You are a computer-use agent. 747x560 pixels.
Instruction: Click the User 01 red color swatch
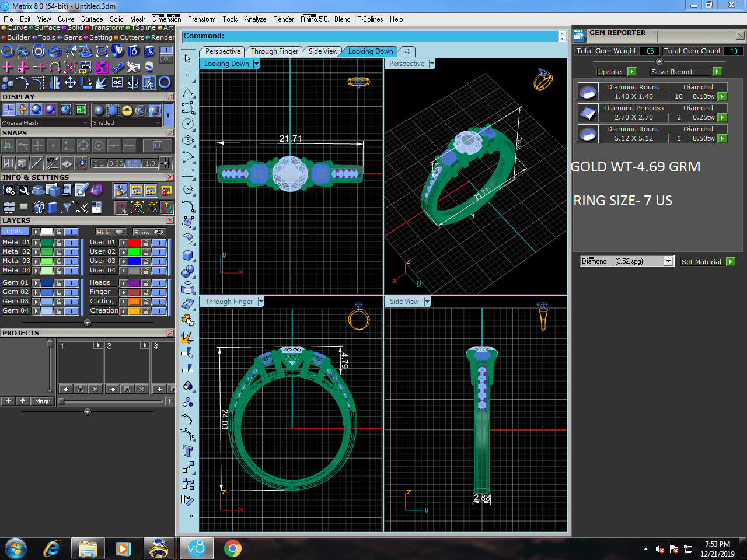(134, 243)
